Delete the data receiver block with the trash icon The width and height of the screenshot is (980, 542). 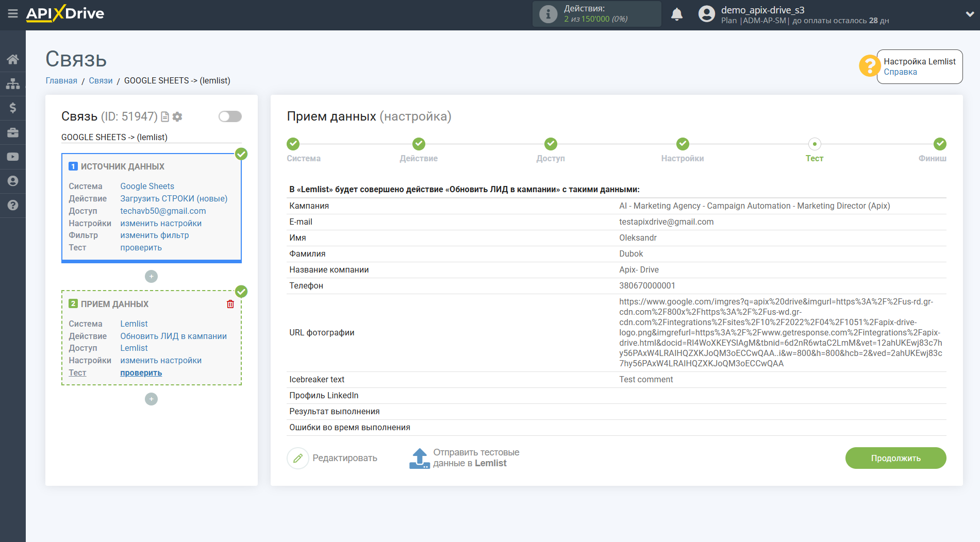[230, 304]
